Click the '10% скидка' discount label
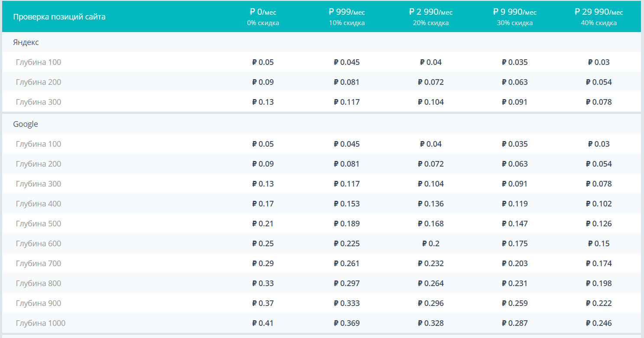The image size is (644, 338). tap(347, 23)
